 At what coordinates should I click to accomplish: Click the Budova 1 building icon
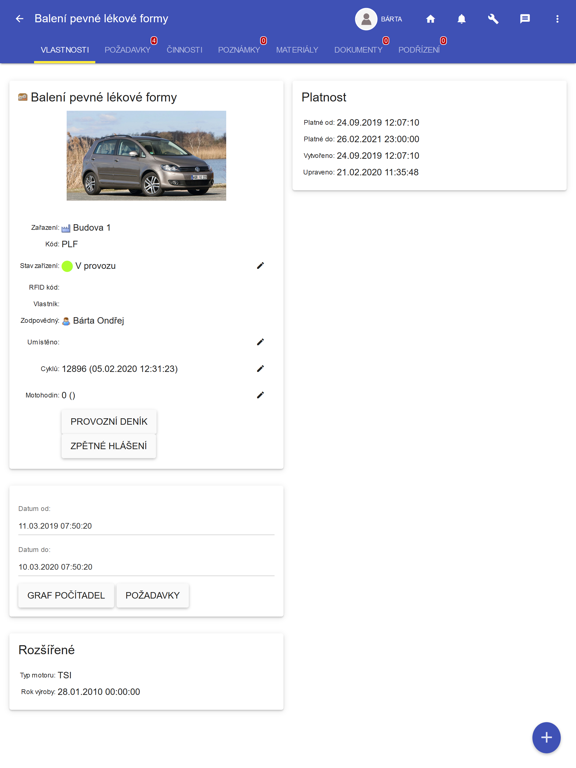(66, 228)
